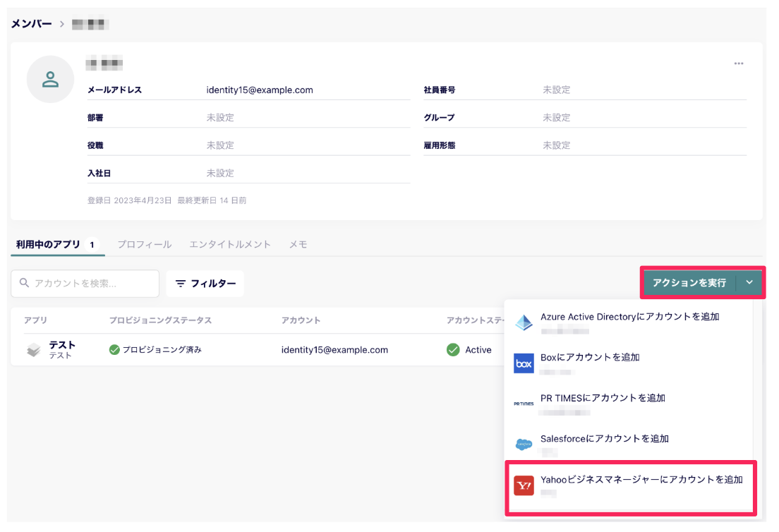Select the 利用中のアプリ tab

click(58, 244)
